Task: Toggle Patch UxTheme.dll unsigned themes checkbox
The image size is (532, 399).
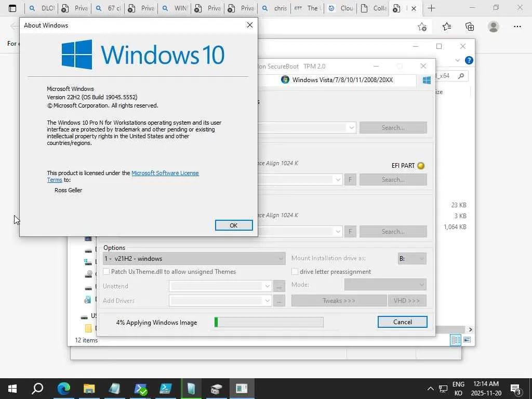Action: (107, 271)
